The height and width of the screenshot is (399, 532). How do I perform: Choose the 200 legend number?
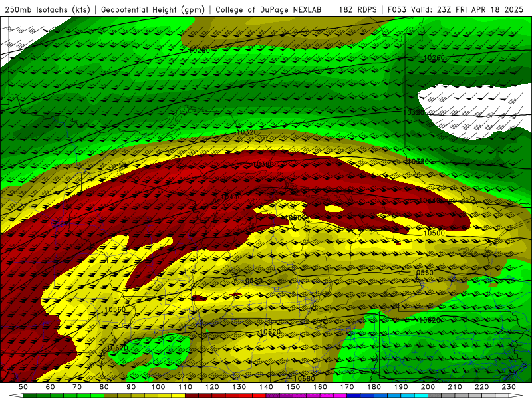428,387
